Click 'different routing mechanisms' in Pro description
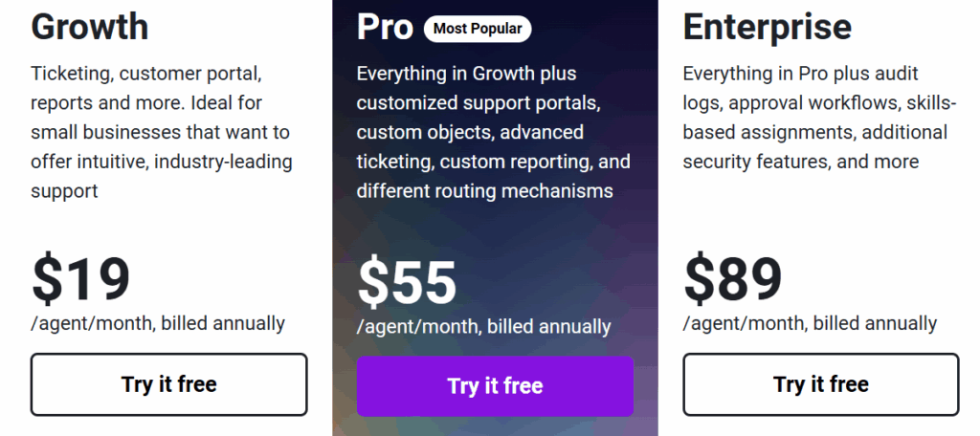Viewport: 980px width, 436px height. pyautogui.click(x=484, y=191)
